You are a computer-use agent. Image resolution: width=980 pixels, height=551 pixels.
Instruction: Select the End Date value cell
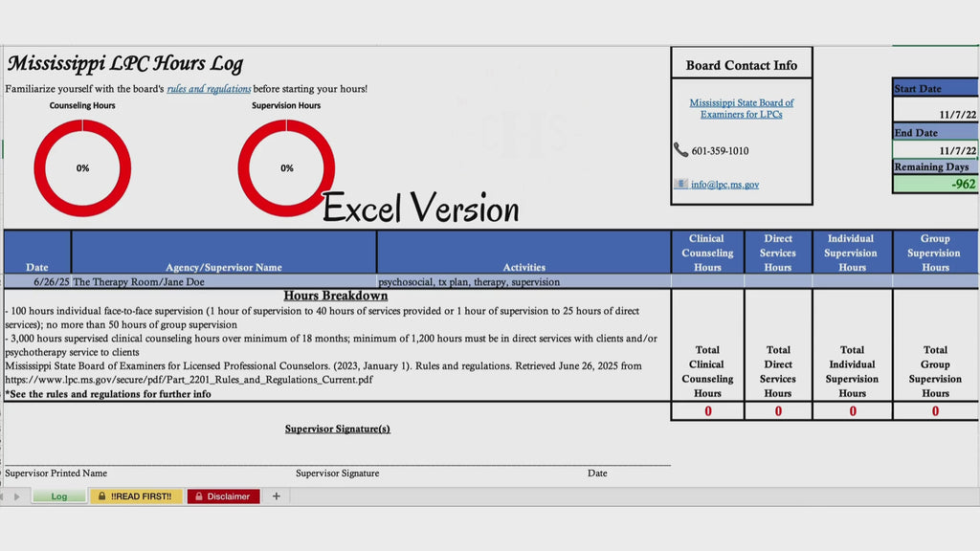tap(935, 149)
